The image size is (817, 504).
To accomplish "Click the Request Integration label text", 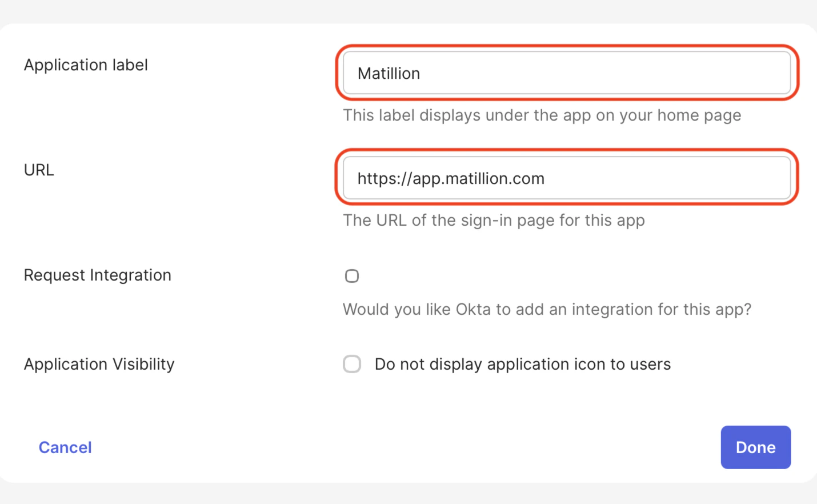I will [97, 275].
